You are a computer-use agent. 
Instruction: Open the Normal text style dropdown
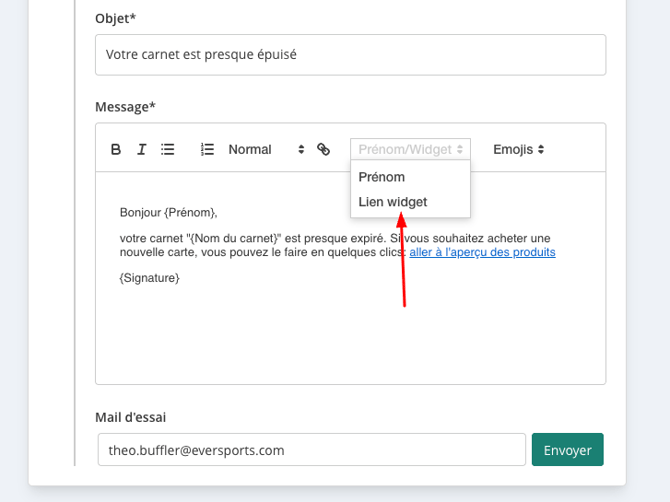click(x=266, y=150)
